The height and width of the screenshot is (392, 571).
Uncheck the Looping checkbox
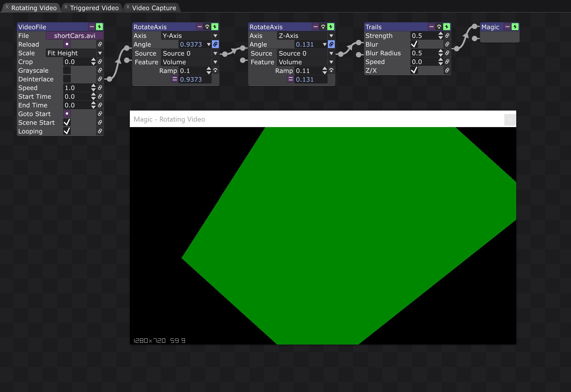[x=67, y=131]
